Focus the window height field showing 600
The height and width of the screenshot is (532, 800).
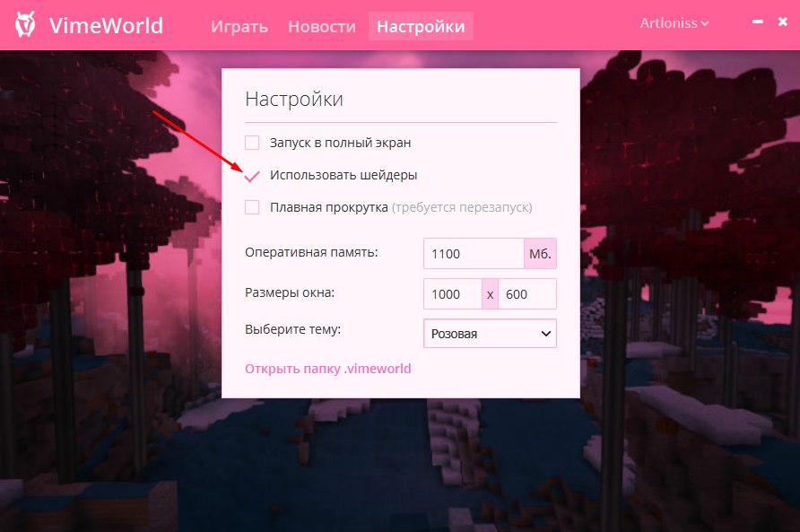(527, 294)
